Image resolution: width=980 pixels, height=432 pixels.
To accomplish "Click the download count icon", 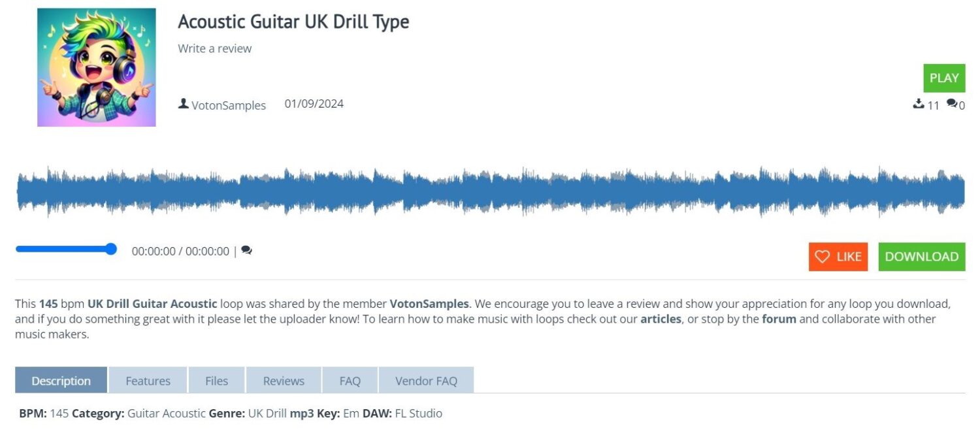I will pos(919,104).
